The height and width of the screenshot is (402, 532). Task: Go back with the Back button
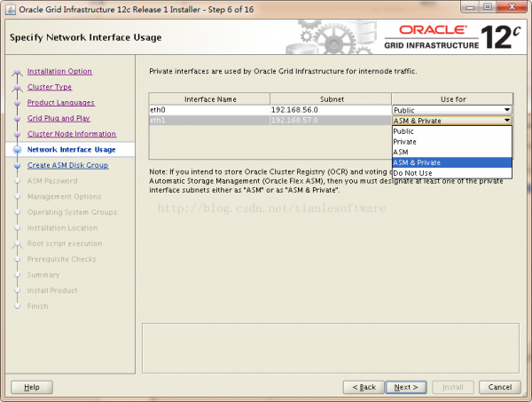(x=364, y=387)
